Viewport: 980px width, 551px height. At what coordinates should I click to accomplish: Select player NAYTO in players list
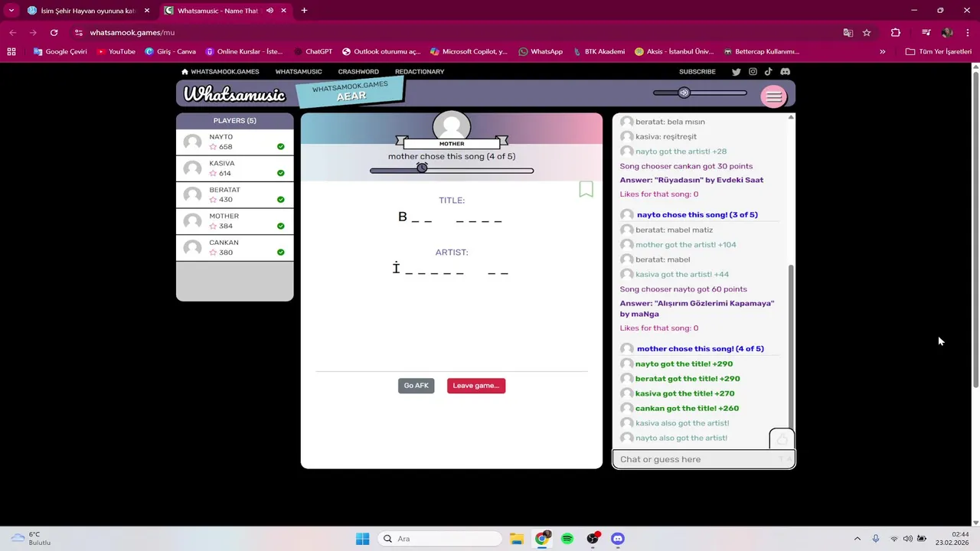pyautogui.click(x=234, y=142)
